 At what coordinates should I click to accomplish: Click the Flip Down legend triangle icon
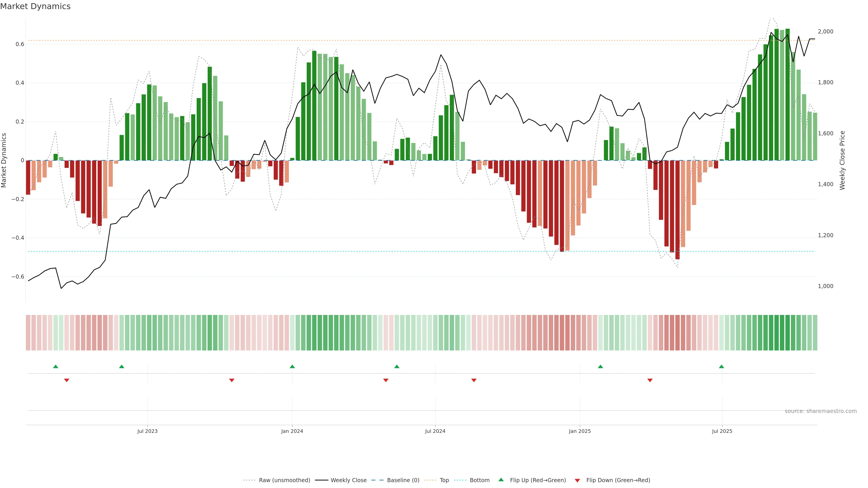pos(577,480)
